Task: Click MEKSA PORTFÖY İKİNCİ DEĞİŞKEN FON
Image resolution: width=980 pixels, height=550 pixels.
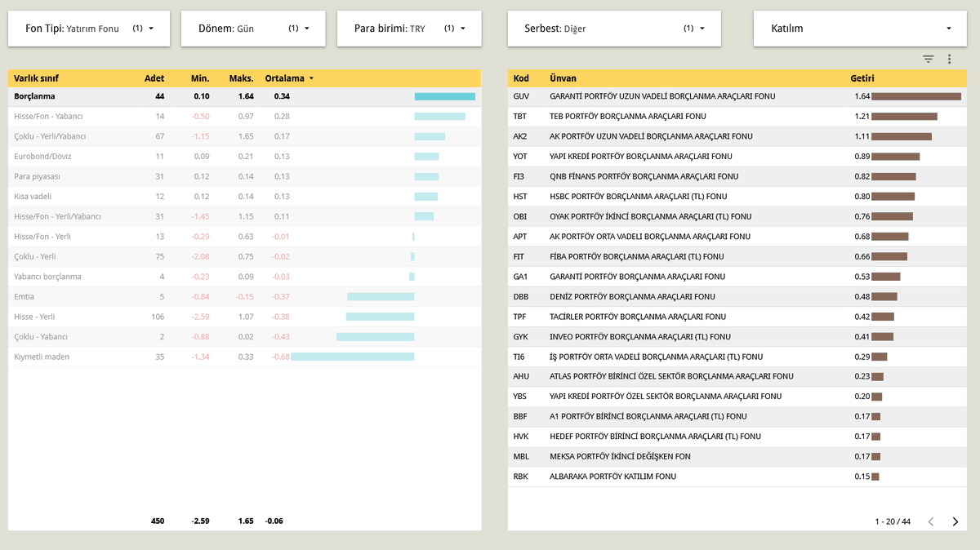Action: 620,456
